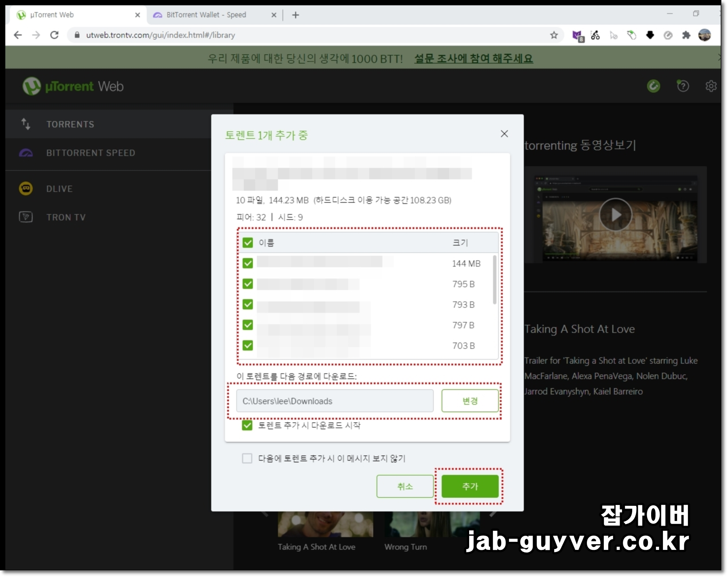Bookmark this page with the star icon

(x=554, y=35)
